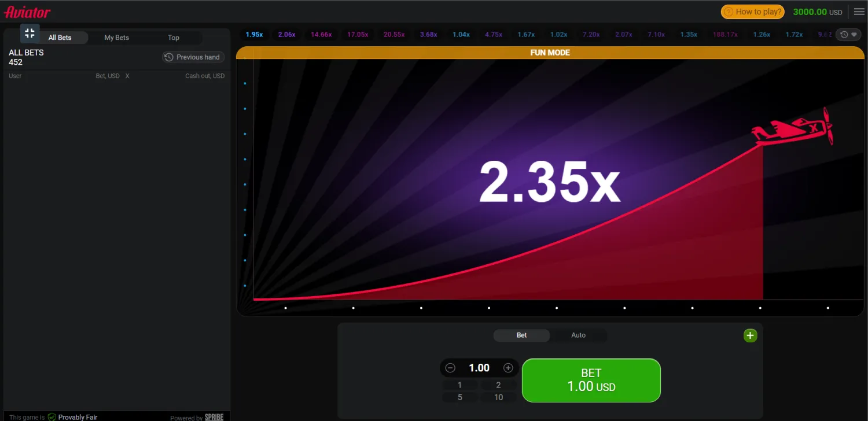Add a second bet panel with the plus icon
This screenshot has width=868, height=421.
coord(750,335)
